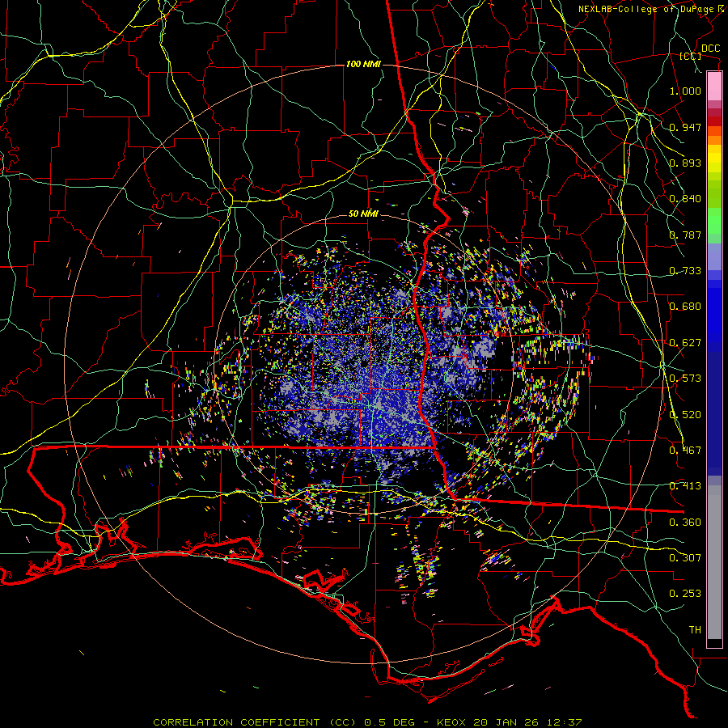Click the TH legend label

point(695,630)
